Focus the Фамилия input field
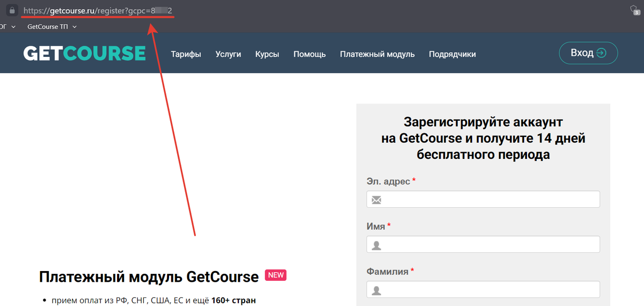This screenshot has width=644, height=306. [x=483, y=289]
